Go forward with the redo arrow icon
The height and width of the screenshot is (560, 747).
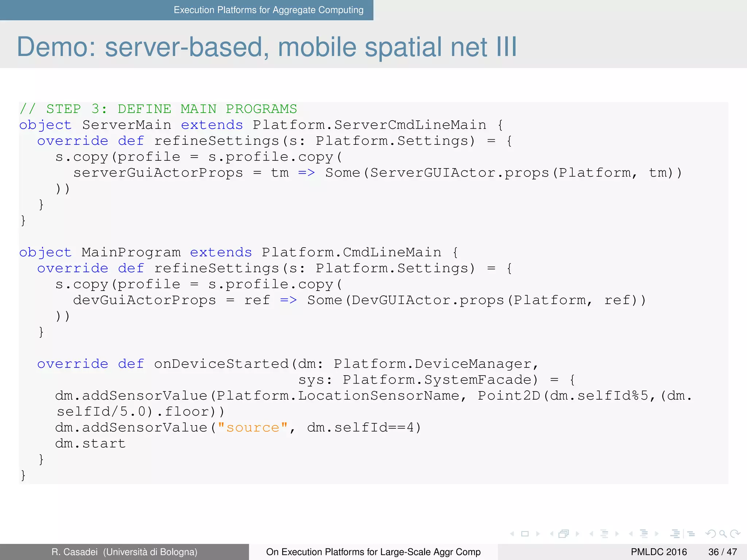[x=735, y=534]
